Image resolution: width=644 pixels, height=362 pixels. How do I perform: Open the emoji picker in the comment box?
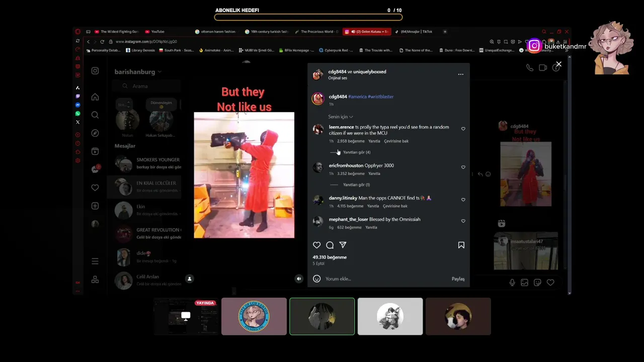pos(316,279)
